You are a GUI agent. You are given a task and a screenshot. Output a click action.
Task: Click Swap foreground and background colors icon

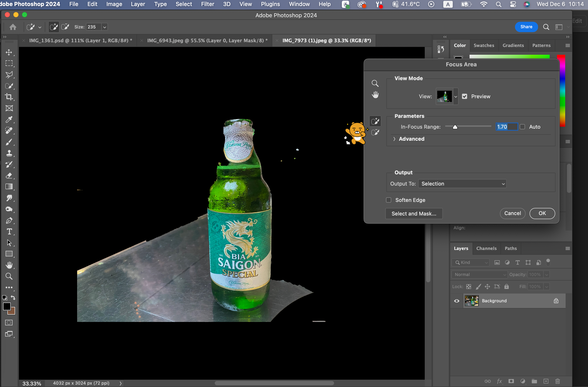pos(13,298)
